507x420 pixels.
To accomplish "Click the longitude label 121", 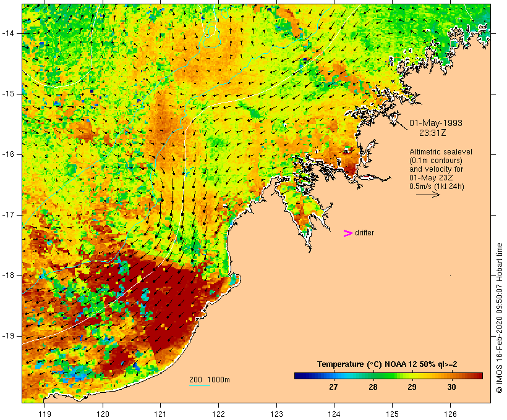I will (x=160, y=414).
